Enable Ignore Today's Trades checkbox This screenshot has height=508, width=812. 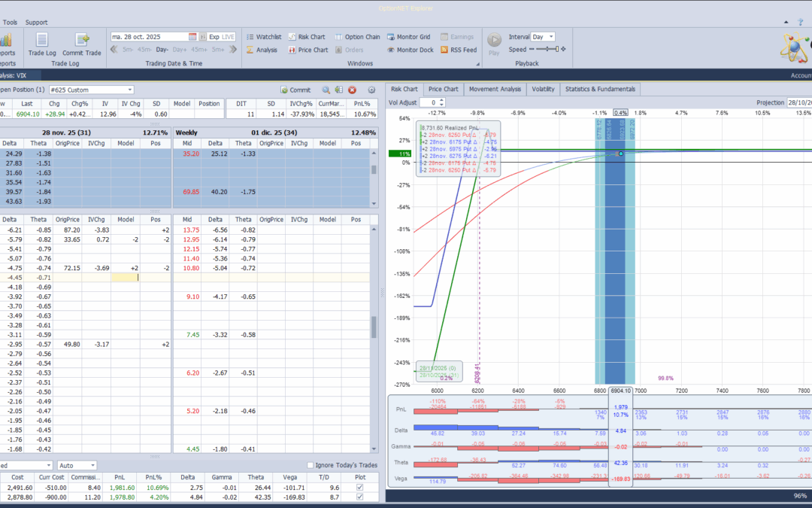pos(311,465)
